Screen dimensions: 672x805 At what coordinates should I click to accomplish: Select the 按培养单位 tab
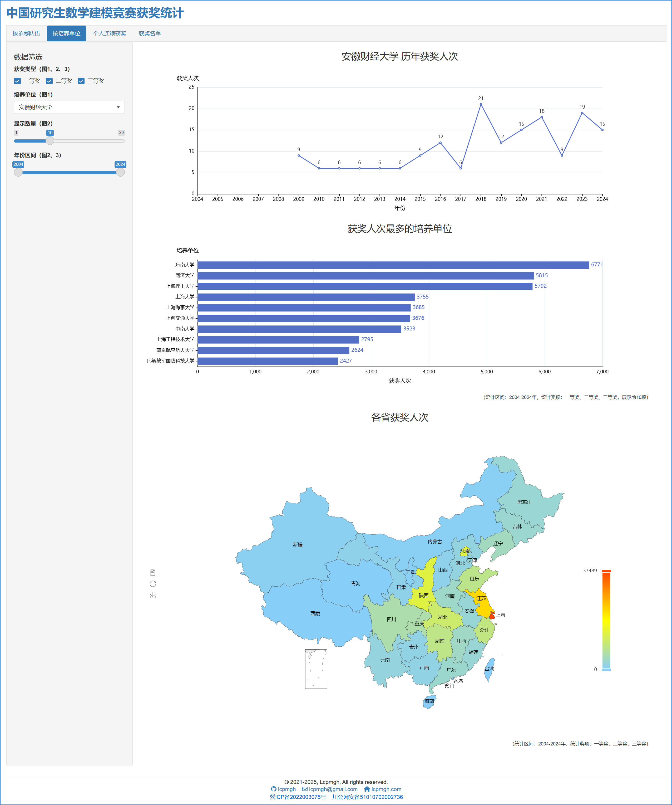(x=67, y=33)
